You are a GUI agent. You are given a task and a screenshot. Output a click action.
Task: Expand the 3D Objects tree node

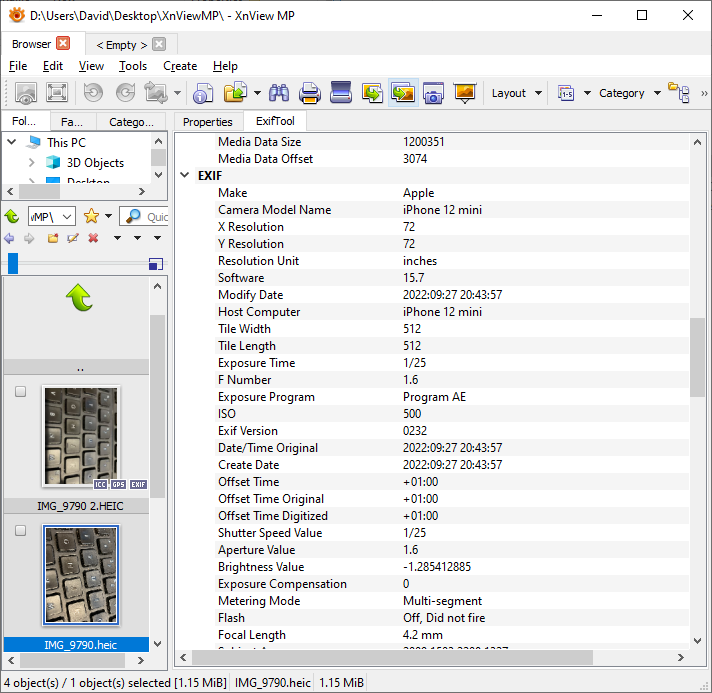point(32,163)
